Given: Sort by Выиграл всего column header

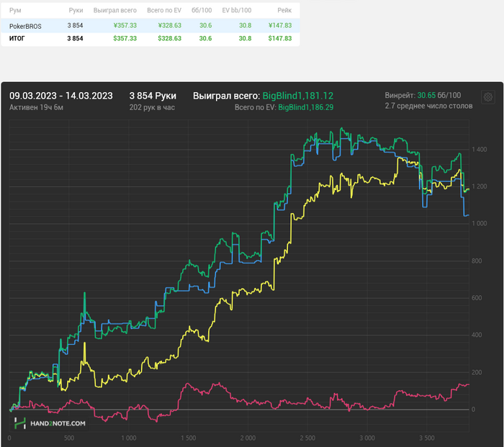Looking at the screenshot, I should coord(115,10).
